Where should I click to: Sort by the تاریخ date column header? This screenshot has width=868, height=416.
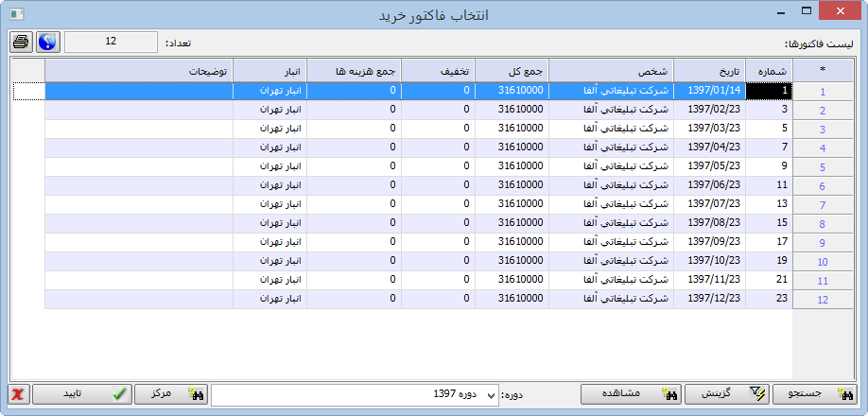pyautogui.click(x=709, y=71)
